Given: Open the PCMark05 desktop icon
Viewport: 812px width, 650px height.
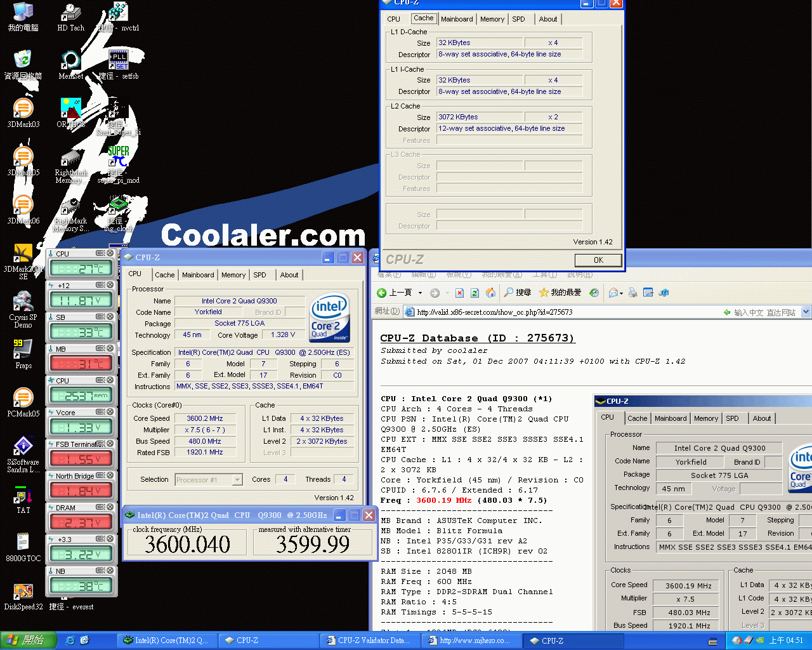Looking at the screenshot, I should (23, 402).
